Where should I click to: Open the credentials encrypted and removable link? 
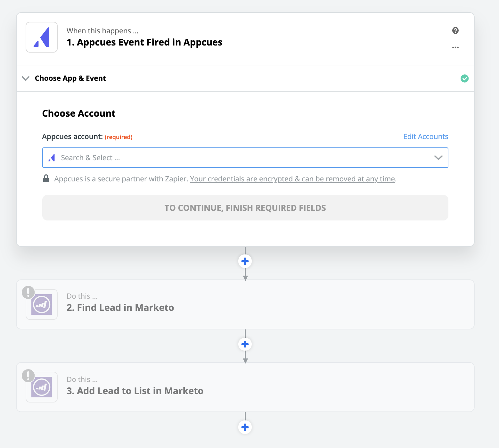(x=292, y=179)
